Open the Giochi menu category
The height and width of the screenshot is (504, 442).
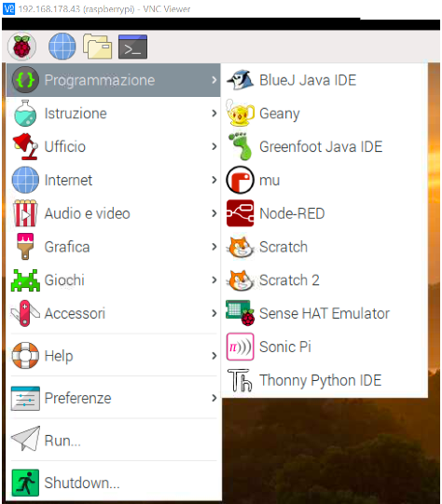point(113,280)
